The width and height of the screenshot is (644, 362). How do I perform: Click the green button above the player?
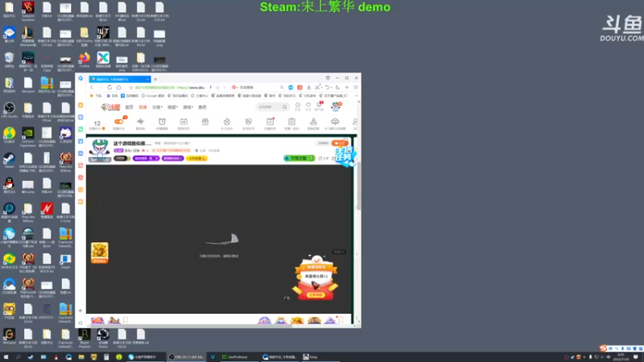[x=299, y=158]
